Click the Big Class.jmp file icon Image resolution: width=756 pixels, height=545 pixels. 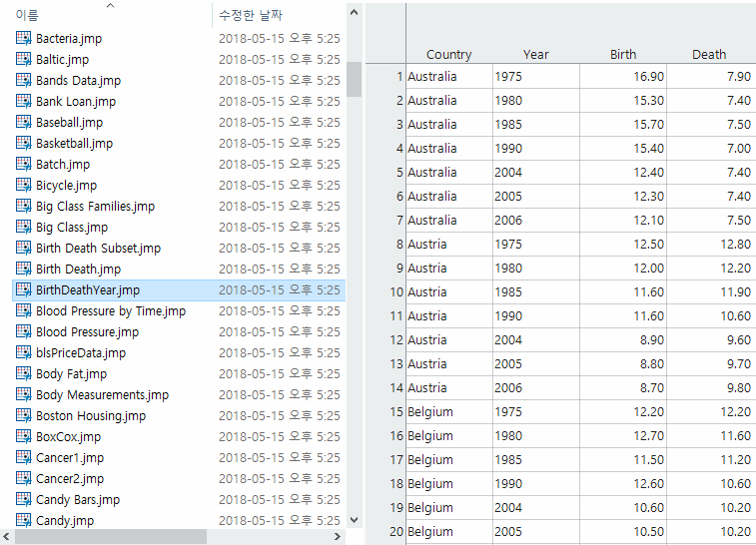point(24,227)
